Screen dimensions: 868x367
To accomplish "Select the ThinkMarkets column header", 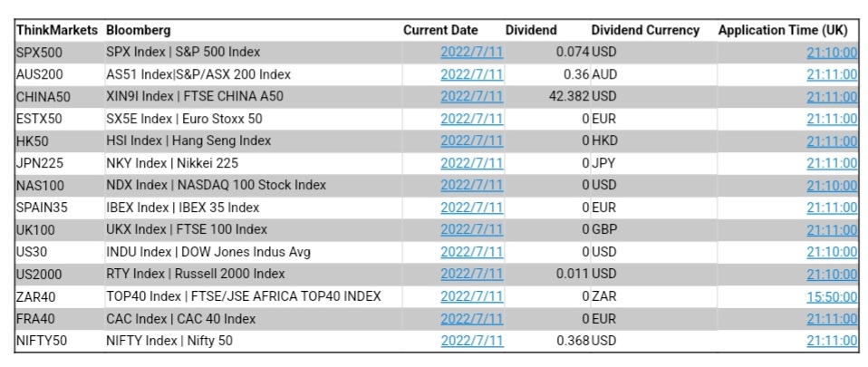I will pos(56,30).
